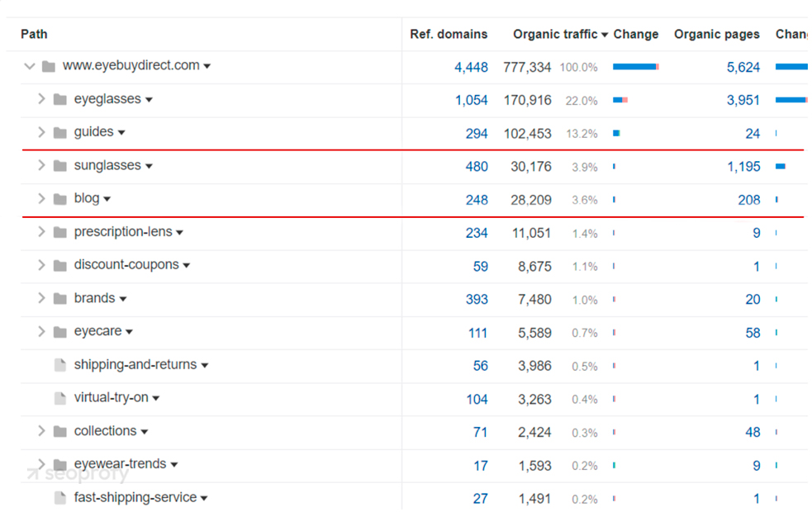The width and height of the screenshot is (812, 512).
Task: Click the Path column header
Action: (x=34, y=34)
